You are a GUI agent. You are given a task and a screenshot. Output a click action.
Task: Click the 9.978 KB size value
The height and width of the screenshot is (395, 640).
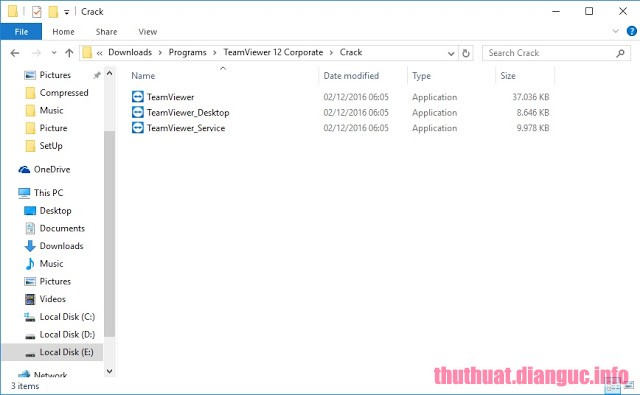tap(533, 128)
